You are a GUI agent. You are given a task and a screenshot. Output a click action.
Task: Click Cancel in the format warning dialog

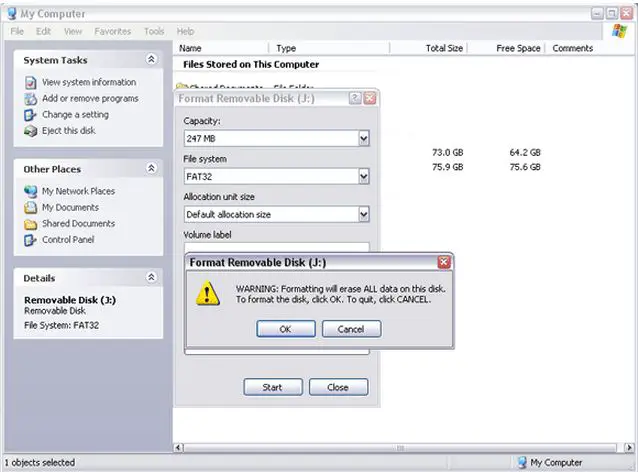coord(352,329)
